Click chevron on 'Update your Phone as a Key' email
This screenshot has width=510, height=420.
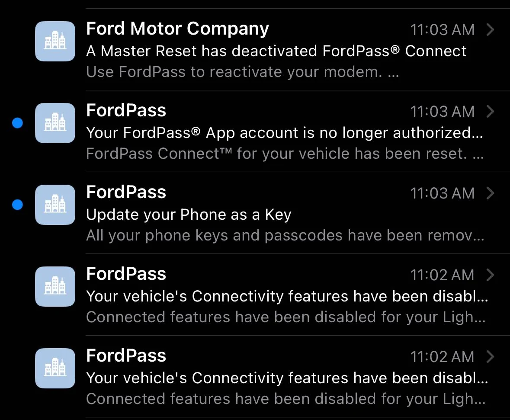pyautogui.click(x=490, y=193)
